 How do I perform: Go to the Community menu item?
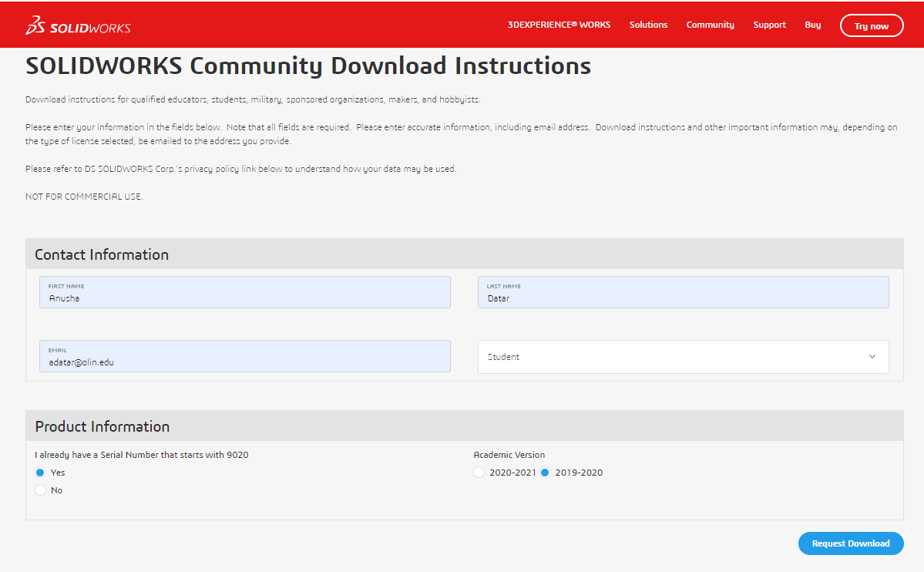pyautogui.click(x=710, y=25)
